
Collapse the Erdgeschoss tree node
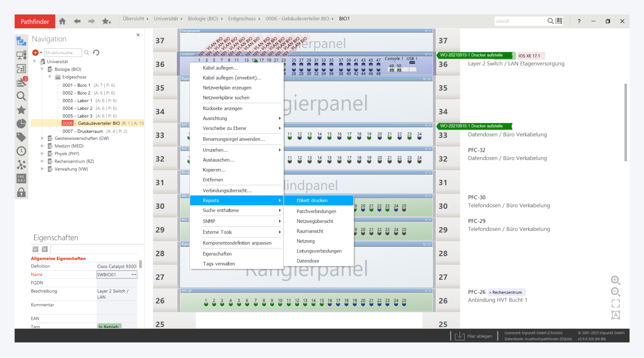(x=50, y=77)
